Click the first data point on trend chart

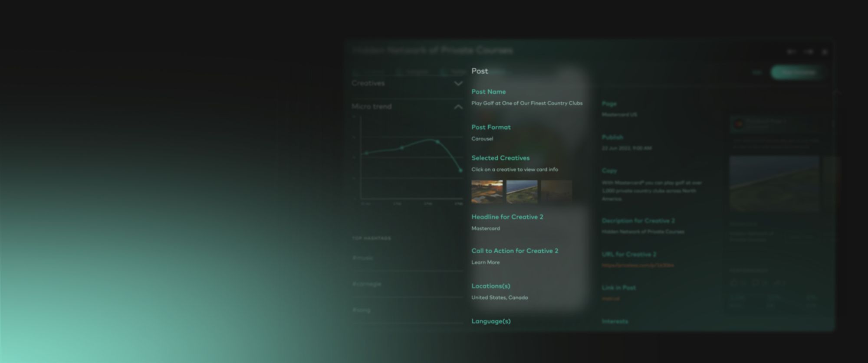(367, 153)
